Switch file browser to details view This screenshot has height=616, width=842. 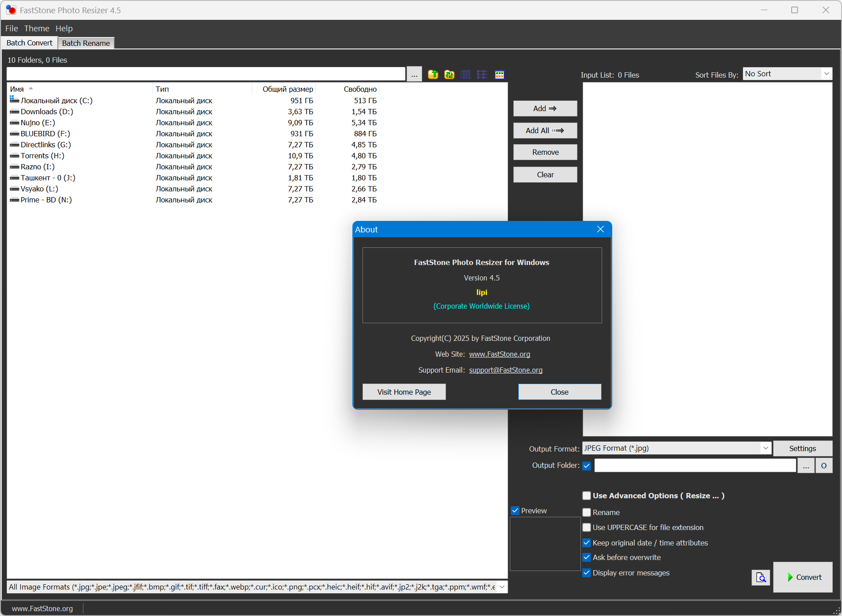click(465, 75)
